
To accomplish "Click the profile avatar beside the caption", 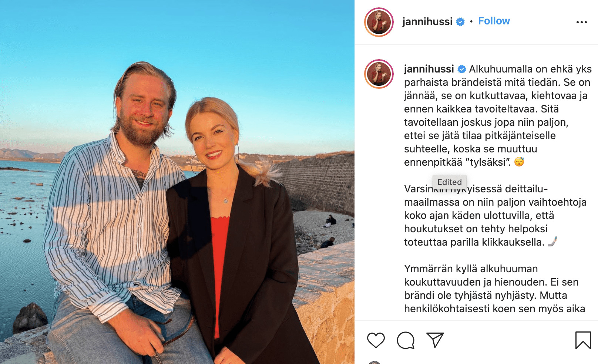I will coord(379,74).
